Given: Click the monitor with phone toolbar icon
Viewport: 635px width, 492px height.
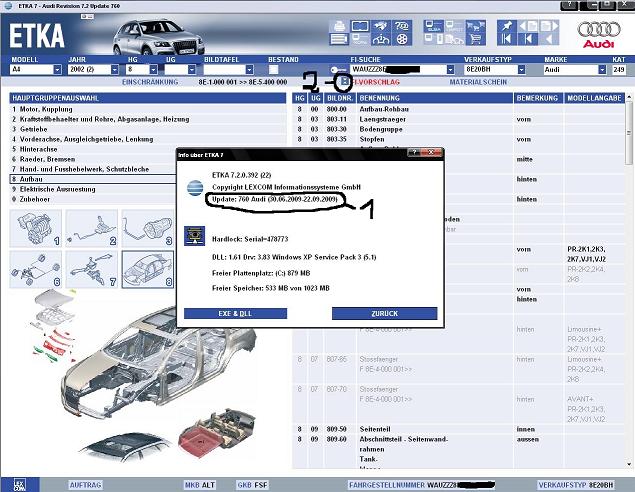Looking at the screenshot, I should coord(434,39).
